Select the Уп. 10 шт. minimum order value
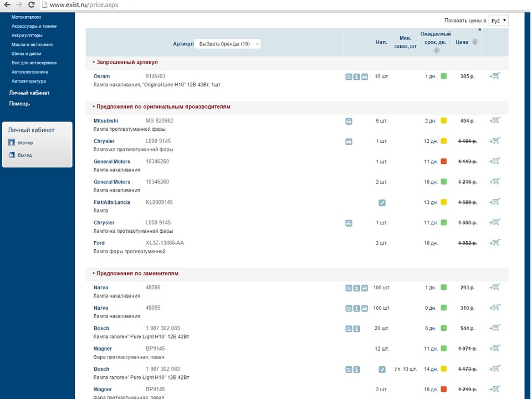 (405, 369)
